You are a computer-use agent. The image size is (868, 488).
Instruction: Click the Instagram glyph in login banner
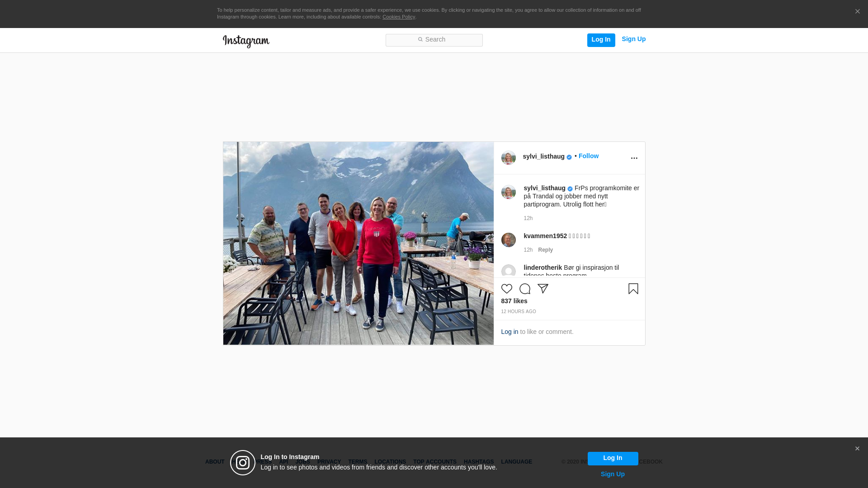(x=243, y=463)
